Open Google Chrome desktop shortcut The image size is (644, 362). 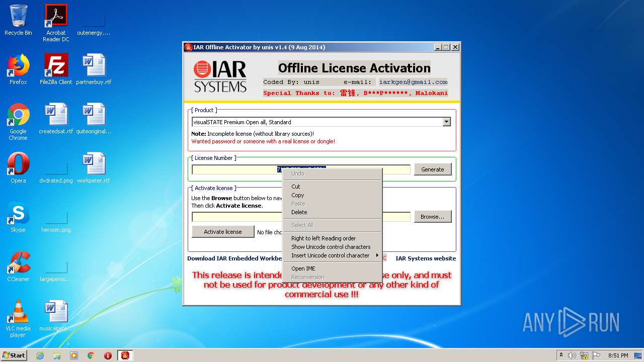[x=18, y=122]
